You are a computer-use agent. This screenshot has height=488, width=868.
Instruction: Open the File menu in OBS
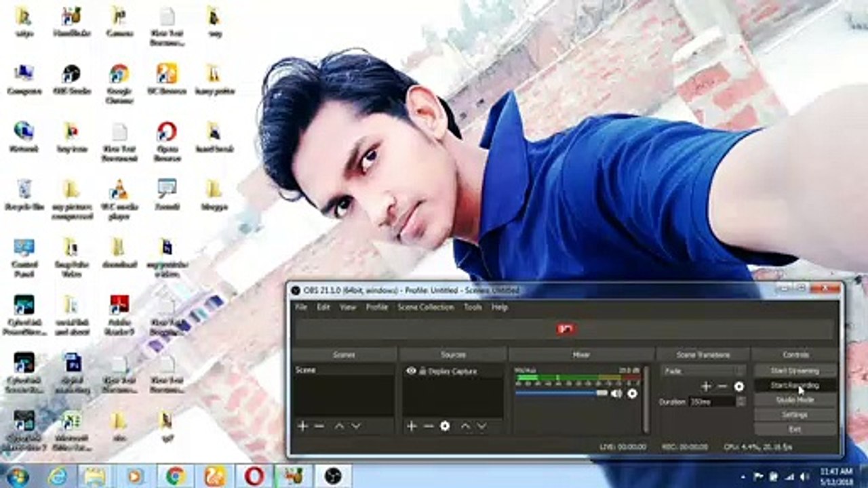click(301, 307)
